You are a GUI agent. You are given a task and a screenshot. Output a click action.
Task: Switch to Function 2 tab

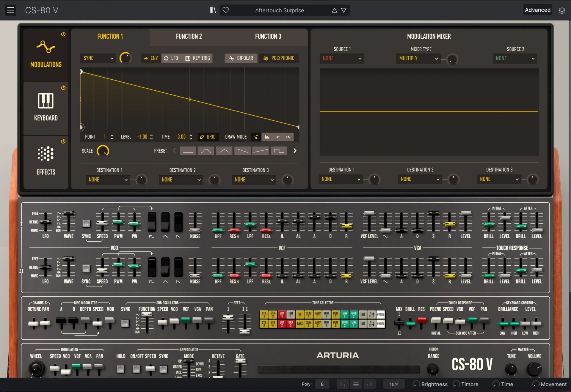click(x=189, y=37)
